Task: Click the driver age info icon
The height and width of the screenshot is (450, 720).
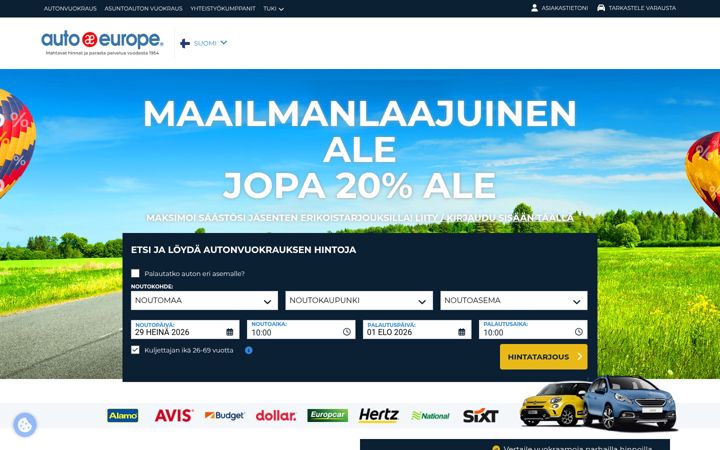Action: [x=248, y=350]
